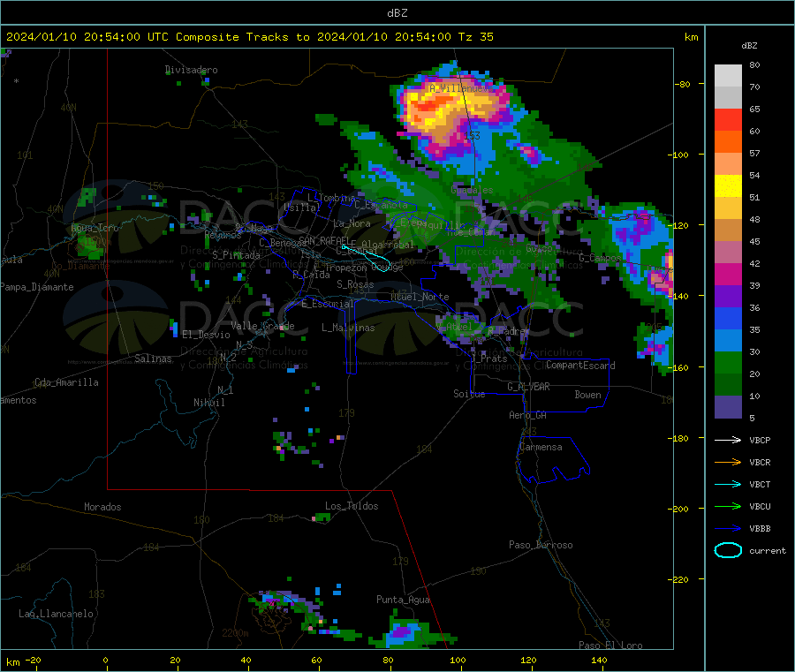This screenshot has height=672, width=795.
Task: Click the '-160' tick on right km axis
Action: pyautogui.click(x=678, y=367)
